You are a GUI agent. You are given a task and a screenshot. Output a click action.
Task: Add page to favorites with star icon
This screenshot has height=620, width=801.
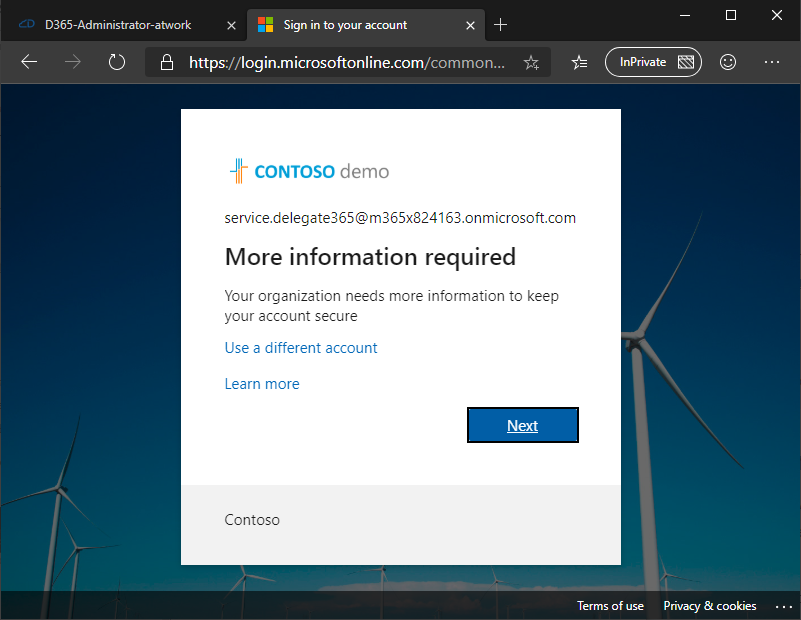[x=531, y=63]
